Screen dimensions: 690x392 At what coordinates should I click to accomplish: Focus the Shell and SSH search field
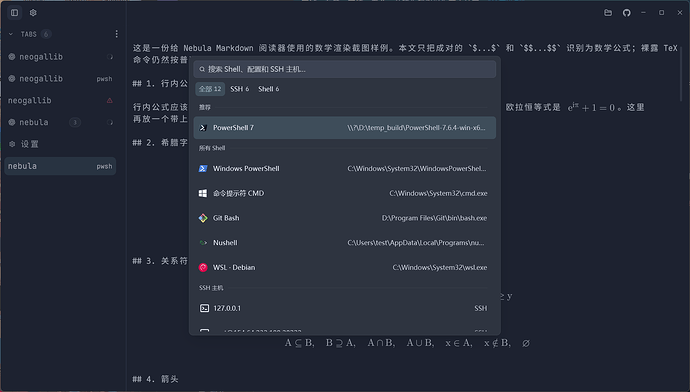345,69
